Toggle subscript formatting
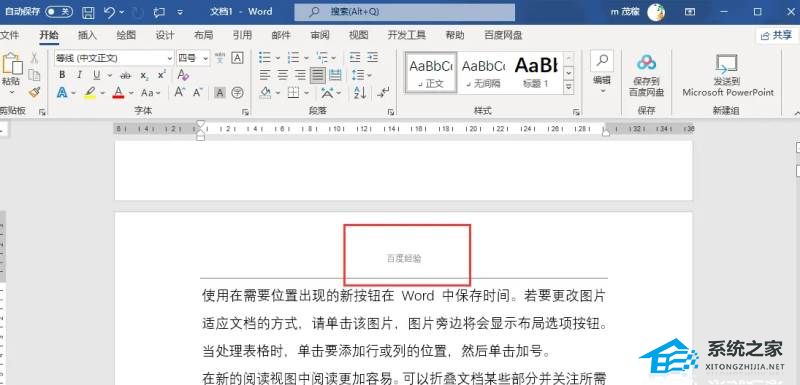The width and height of the screenshot is (800, 385). (x=144, y=75)
